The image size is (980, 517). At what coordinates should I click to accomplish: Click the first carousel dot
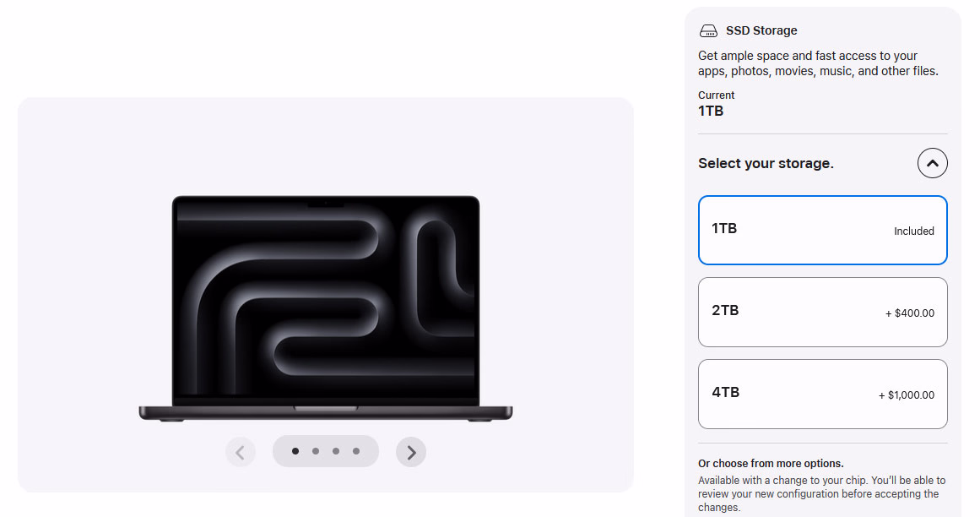(x=295, y=451)
